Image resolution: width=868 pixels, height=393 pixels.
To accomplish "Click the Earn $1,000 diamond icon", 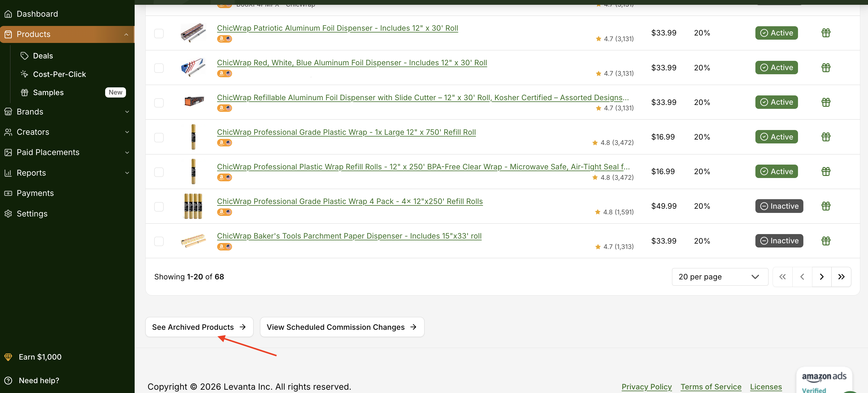I will point(8,357).
